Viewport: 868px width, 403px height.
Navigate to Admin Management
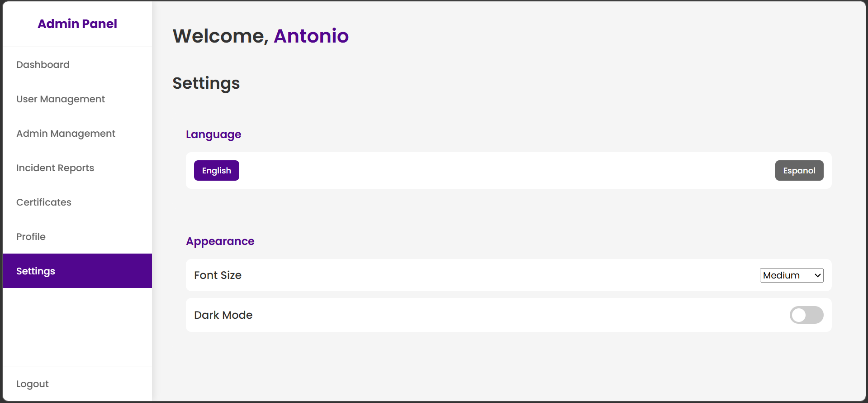pos(66,134)
